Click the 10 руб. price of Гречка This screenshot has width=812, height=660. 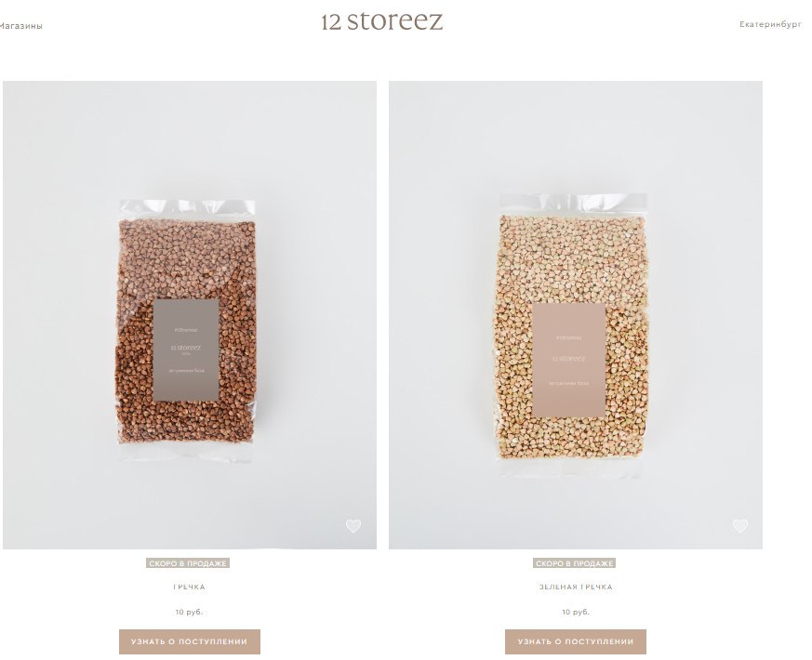tap(189, 612)
